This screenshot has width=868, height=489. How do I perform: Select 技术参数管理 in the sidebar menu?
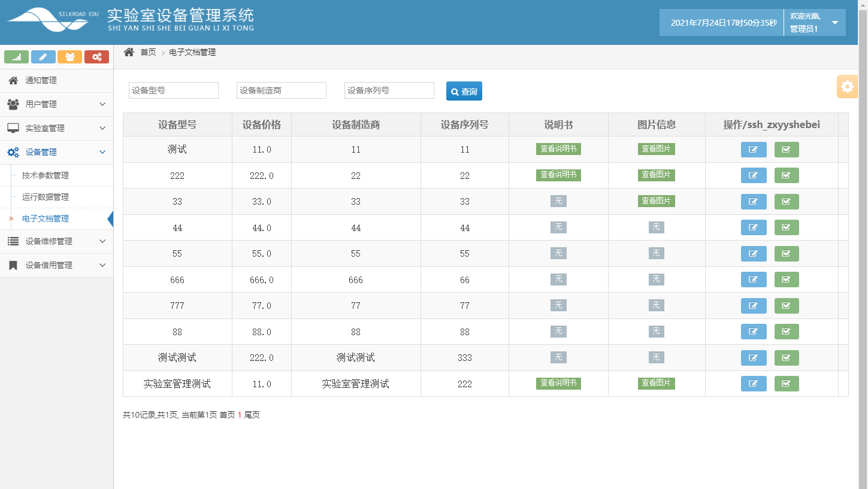tap(46, 175)
